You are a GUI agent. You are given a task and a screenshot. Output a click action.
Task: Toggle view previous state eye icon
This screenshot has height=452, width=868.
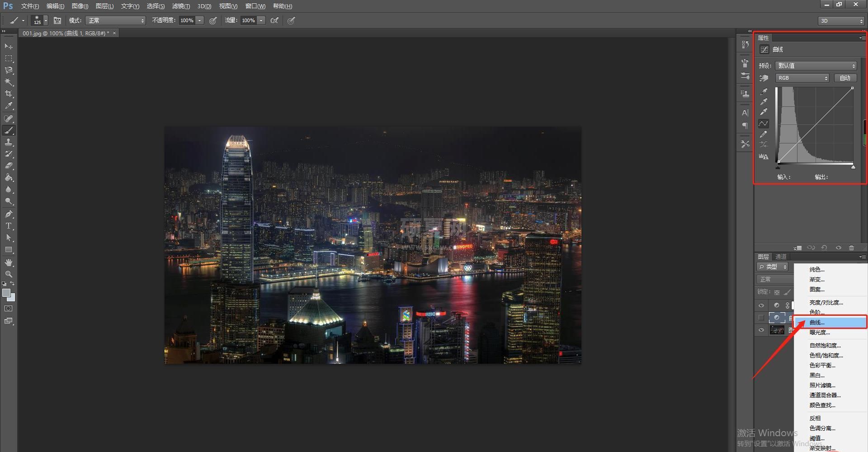(x=811, y=248)
